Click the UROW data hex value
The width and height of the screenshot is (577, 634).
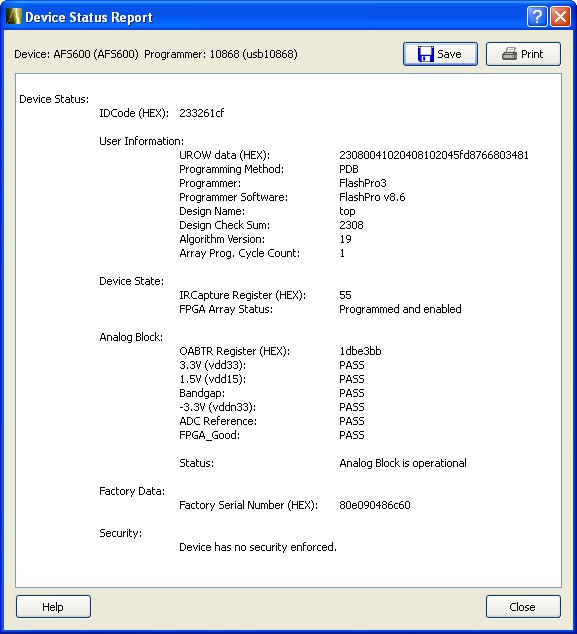[434, 155]
